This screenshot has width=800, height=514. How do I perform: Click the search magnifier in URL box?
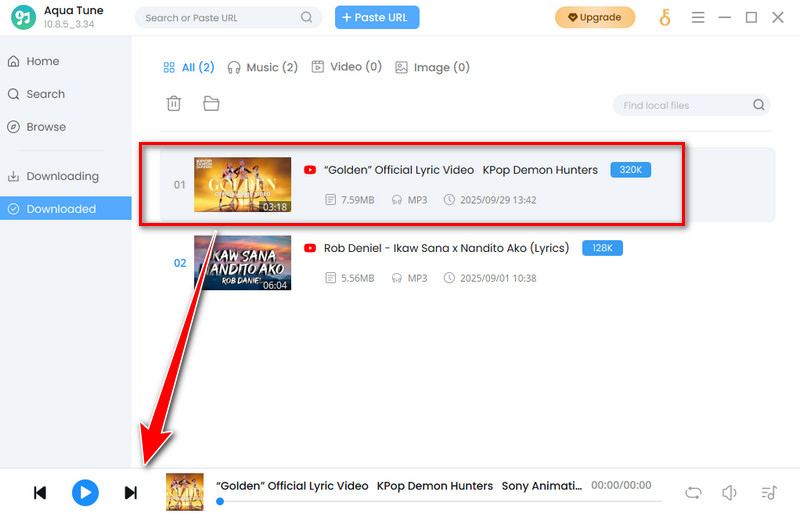point(306,17)
